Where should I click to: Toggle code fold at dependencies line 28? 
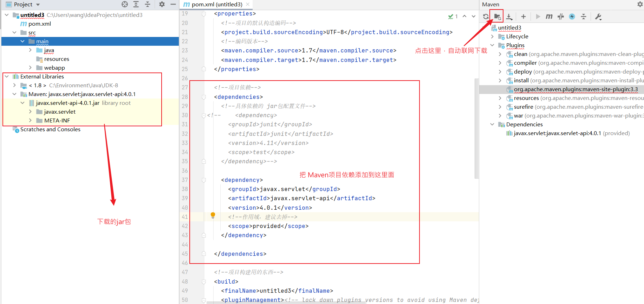click(204, 97)
